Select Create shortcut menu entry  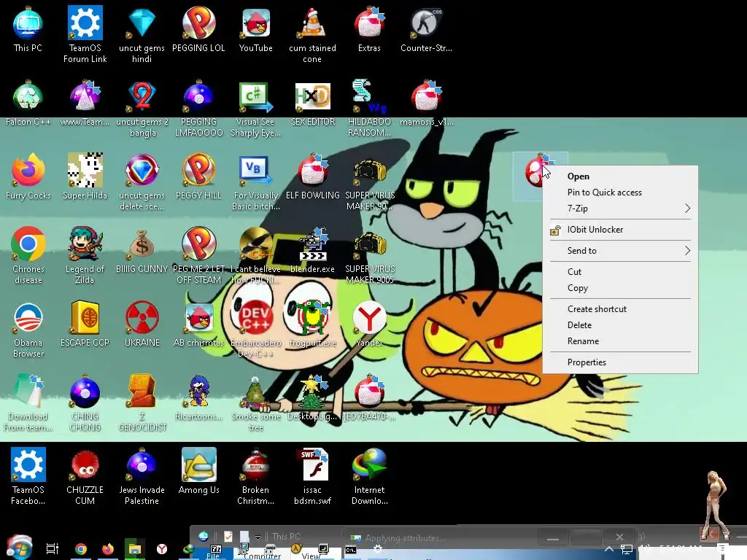620,309
